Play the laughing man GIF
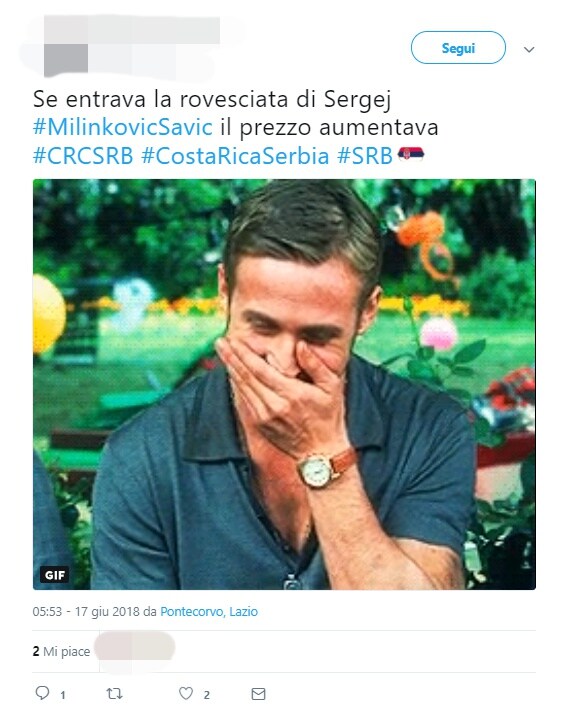 (x=284, y=385)
